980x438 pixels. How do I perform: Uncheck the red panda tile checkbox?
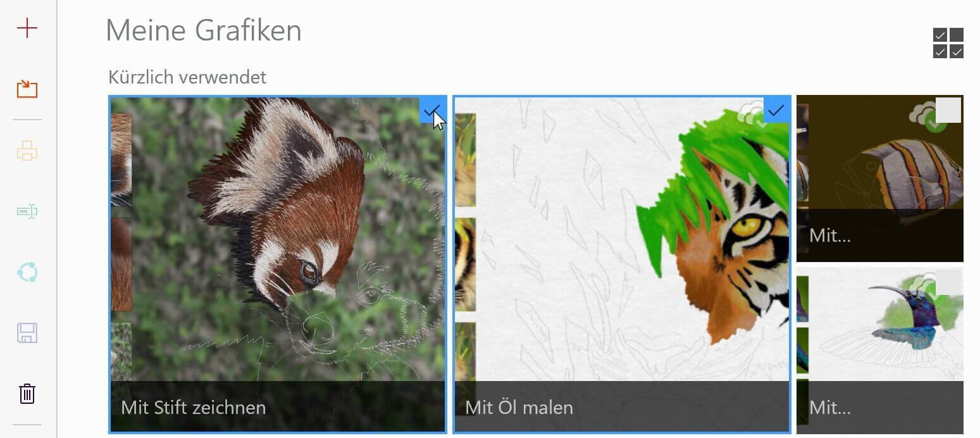click(432, 110)
